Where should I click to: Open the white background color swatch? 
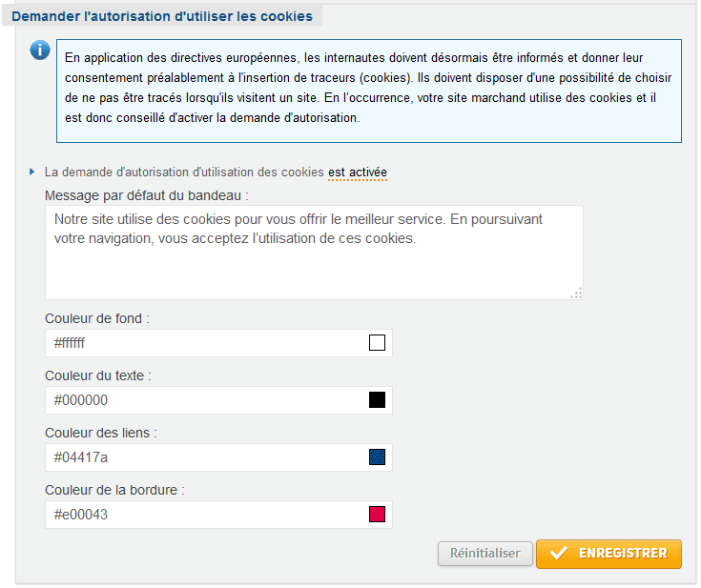377,343
